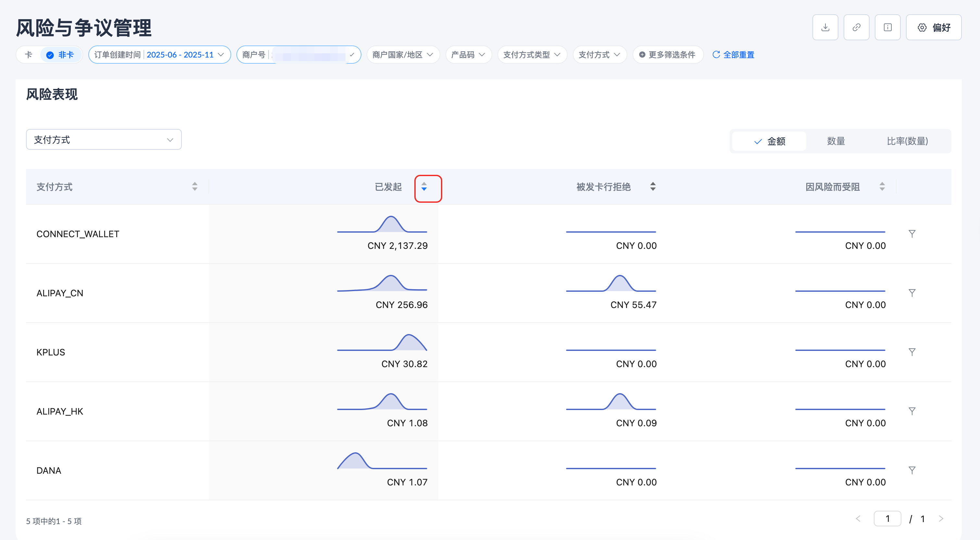Select the 非卡 toggle option

pos(61,55)
